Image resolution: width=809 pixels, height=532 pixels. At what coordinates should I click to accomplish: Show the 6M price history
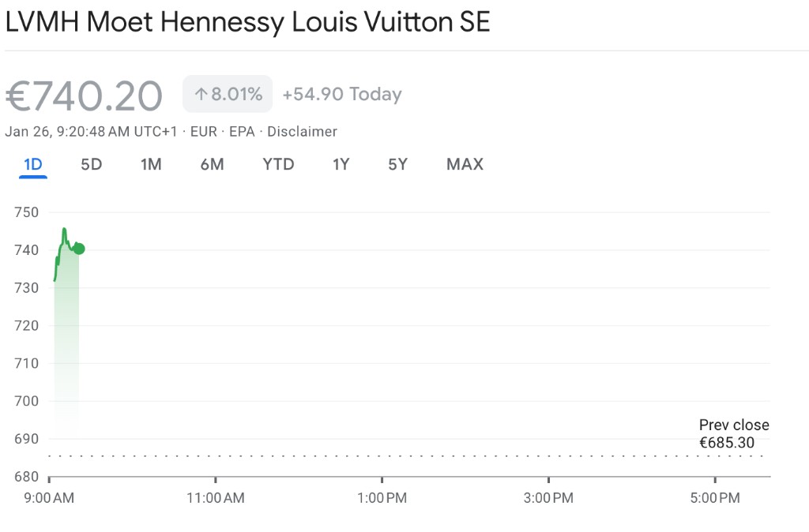(212, 164)
